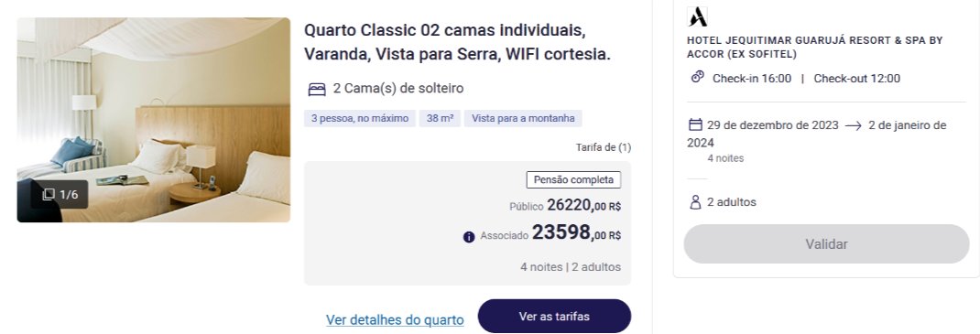Click the calendar icon beside stay dates
The image size is (980, 334).
click(695, 124)
